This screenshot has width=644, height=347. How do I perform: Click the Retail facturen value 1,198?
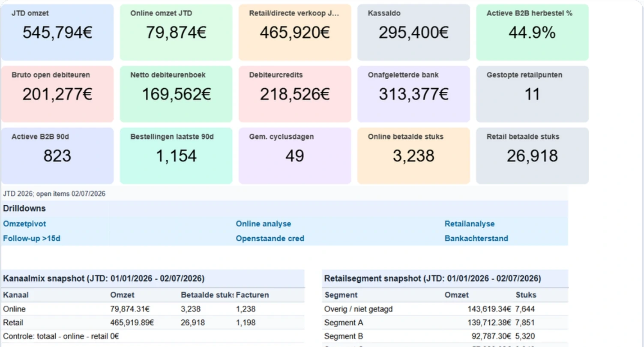point(246,323)
